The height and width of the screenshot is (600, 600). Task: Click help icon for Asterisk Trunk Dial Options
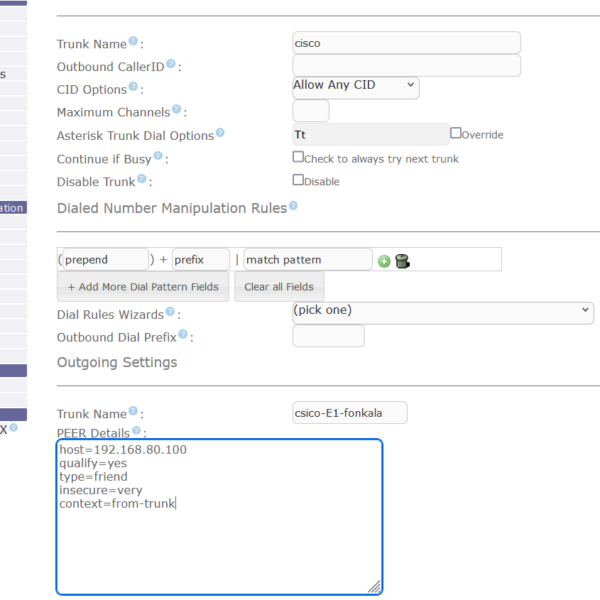tap(220, 133)
